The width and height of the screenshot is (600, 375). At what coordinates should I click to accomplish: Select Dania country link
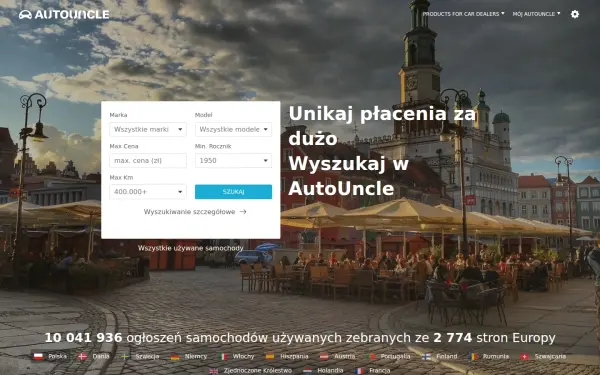(x=94, y=356)
